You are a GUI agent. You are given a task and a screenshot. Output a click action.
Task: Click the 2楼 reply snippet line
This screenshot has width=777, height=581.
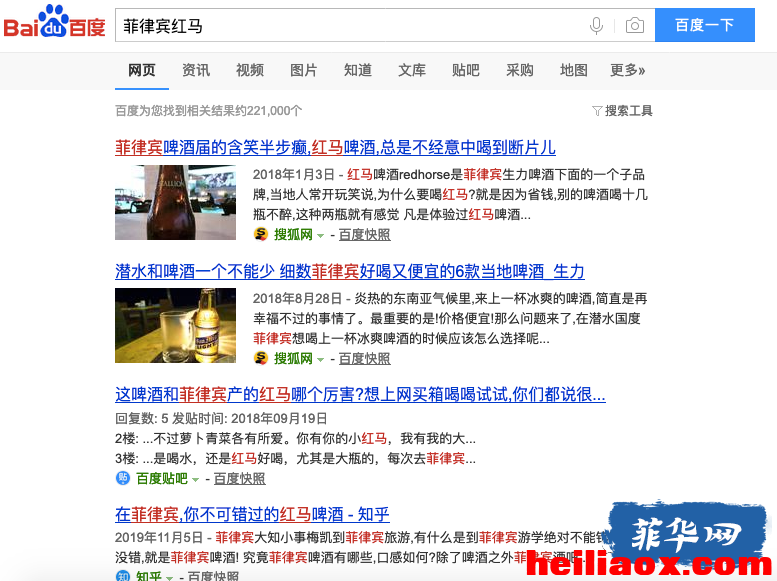coord(295,438)
